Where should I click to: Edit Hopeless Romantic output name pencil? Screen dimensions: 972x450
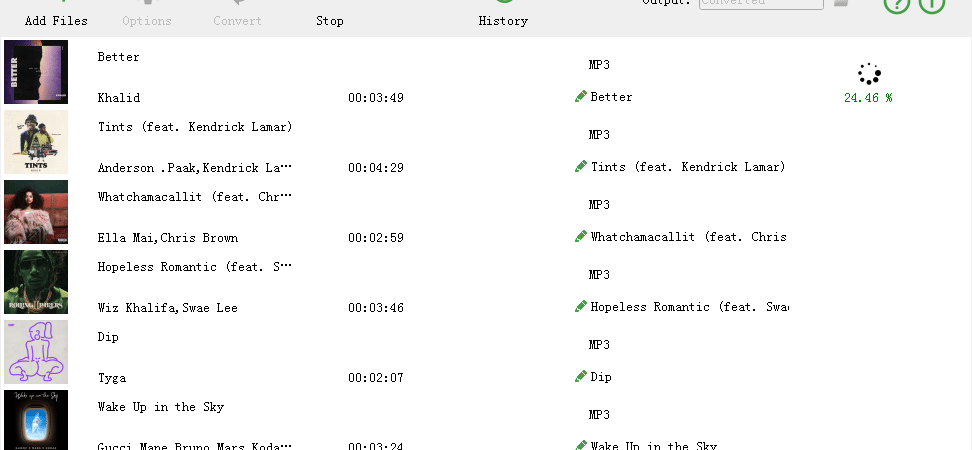pyautogui.click(x=581, y=307)
